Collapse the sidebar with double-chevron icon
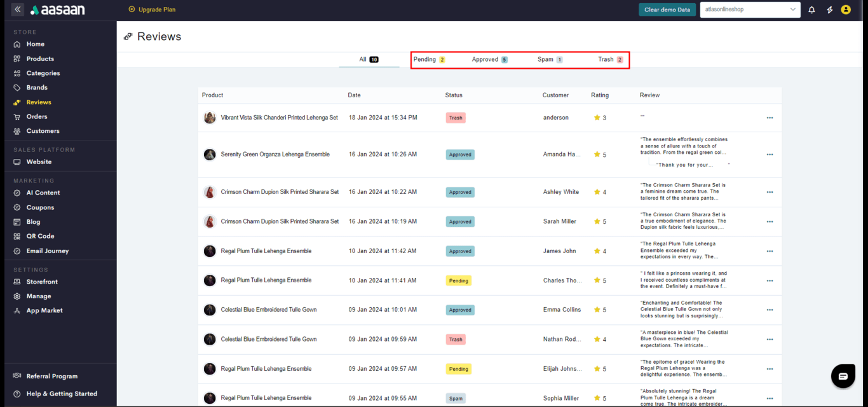Image resolution: width=868 pixels, height=407 pixels. (17, 10)
